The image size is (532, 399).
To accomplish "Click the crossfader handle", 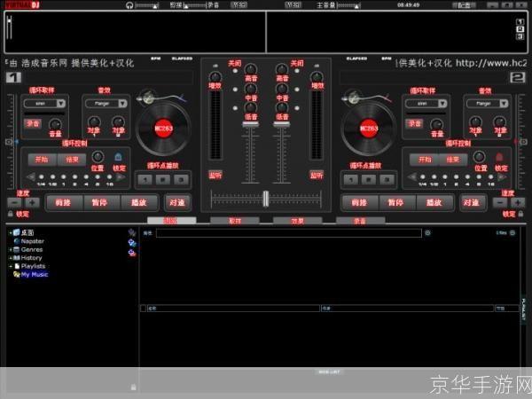I will [266, 199].
